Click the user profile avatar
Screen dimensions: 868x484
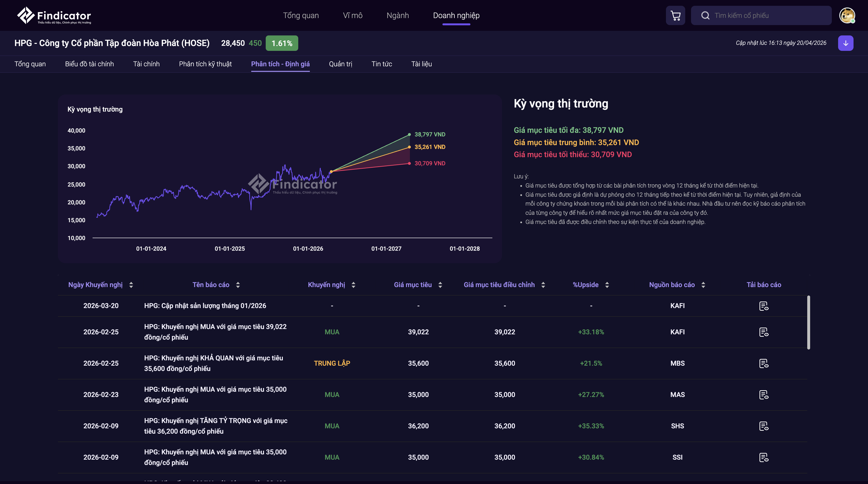coord(847,15)
